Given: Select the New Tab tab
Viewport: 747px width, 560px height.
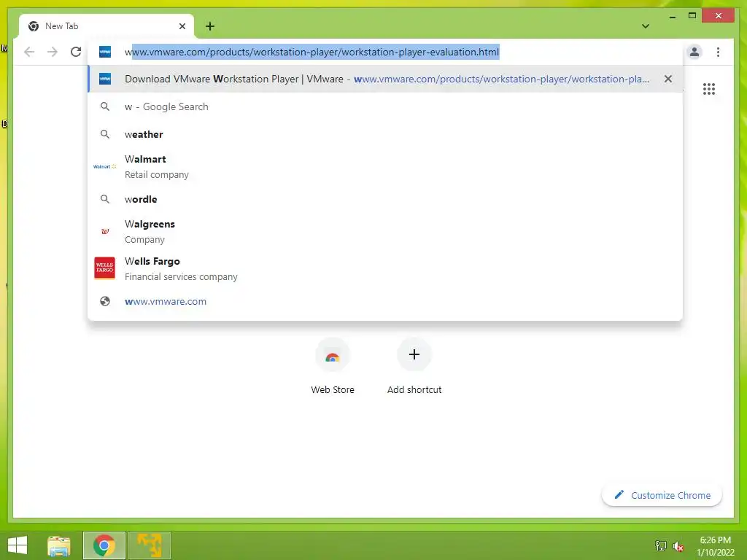Looking at the screenshot, I should pyautogui.click(x=107, y=26).
